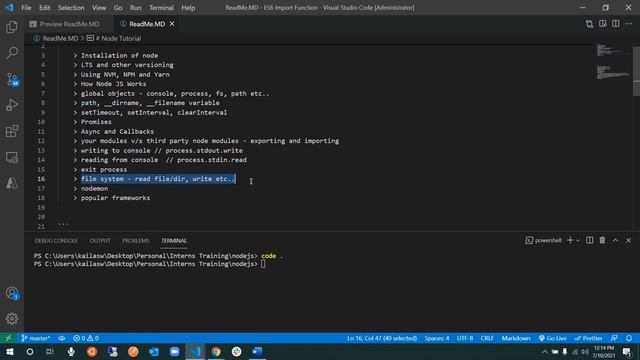Split the terminal
The image size is (640, 360).
[589, 240]
